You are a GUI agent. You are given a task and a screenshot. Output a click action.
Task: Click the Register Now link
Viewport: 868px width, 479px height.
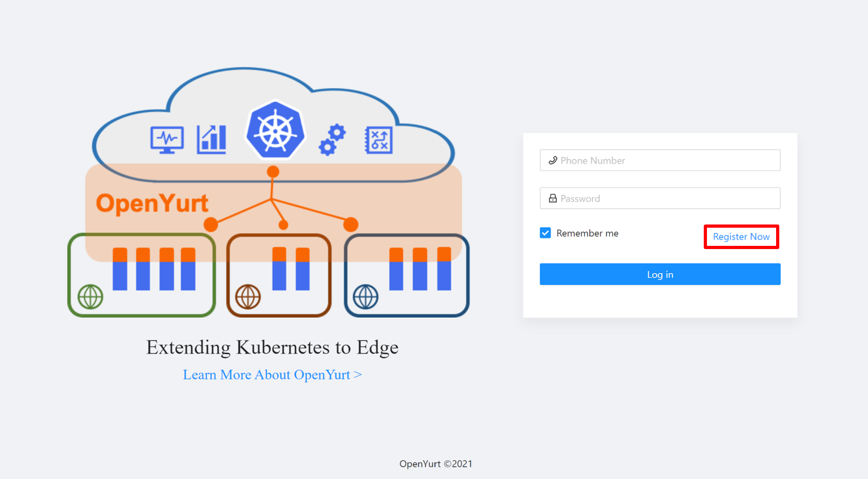(741, 237)
